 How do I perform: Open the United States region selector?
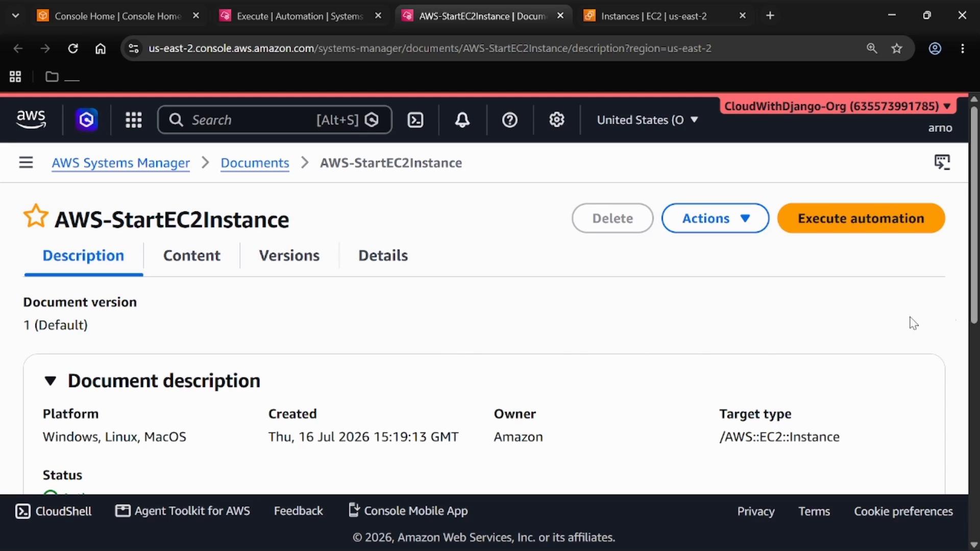click(x=647, y=120)
